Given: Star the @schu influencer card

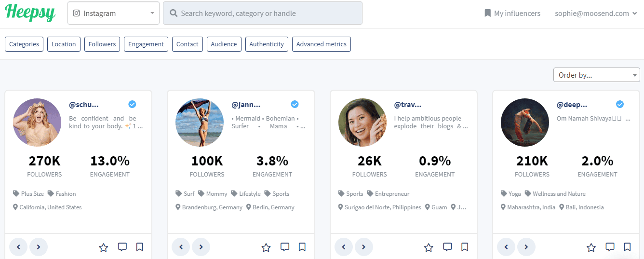Looking at the screenshot, I should (x=103, y=247).
